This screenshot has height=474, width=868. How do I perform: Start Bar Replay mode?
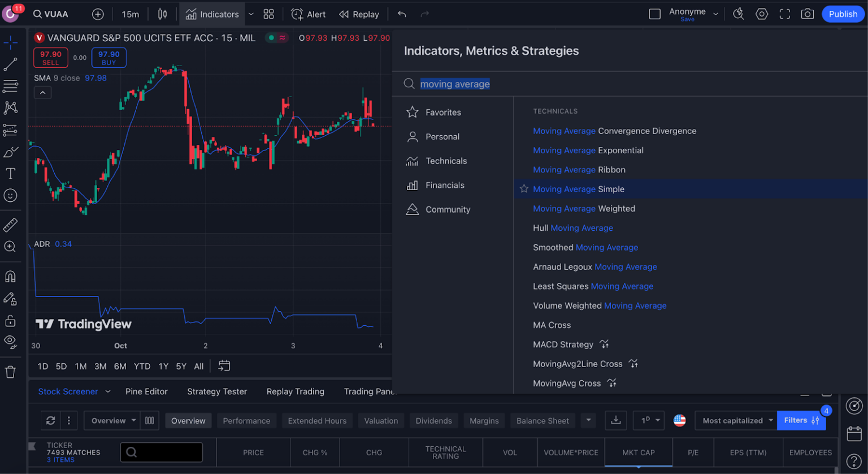[359, 14]
